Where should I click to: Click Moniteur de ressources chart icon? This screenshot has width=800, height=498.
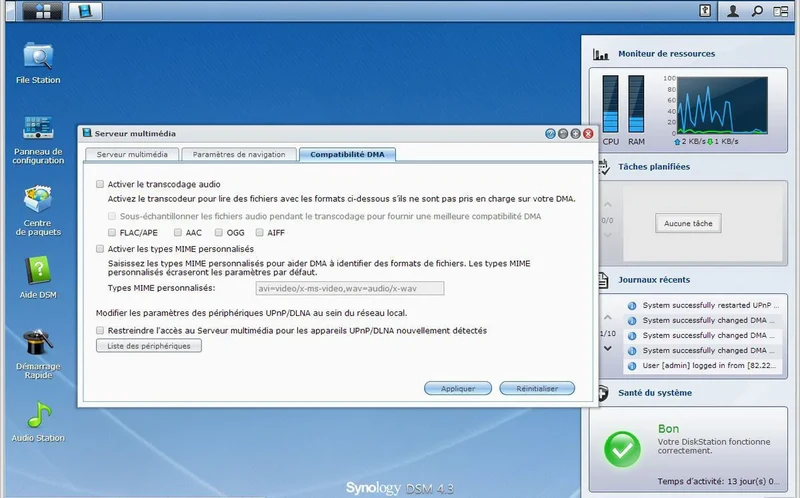(x=601, y=54)
